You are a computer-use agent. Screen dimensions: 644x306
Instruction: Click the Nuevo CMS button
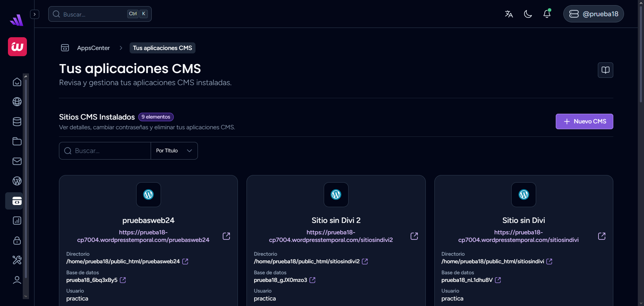584,122
